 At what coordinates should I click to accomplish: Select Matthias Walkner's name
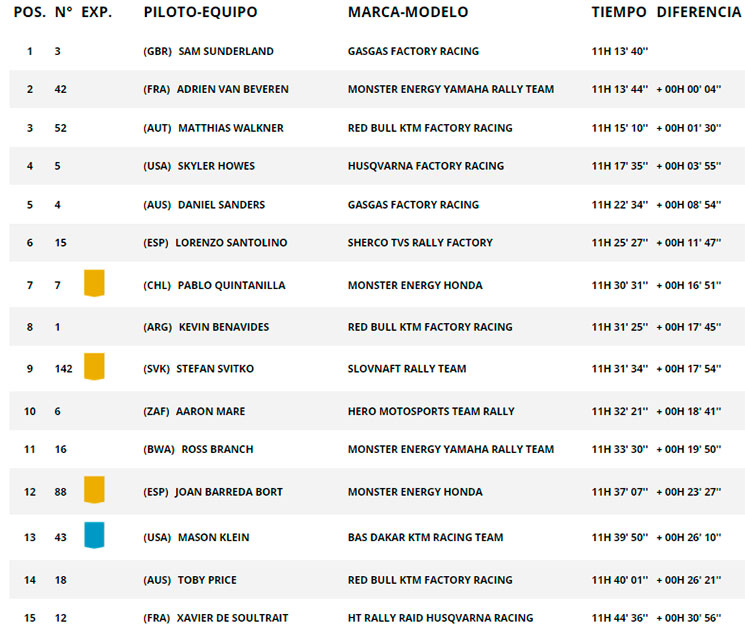pyautogui.click(x=230, y=128)
